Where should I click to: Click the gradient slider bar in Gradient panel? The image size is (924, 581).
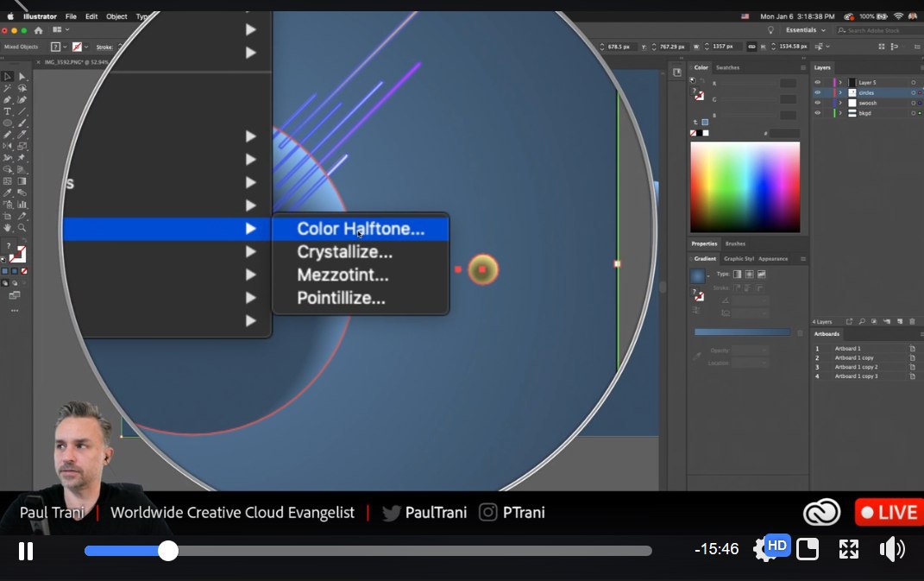pos(742,332)
